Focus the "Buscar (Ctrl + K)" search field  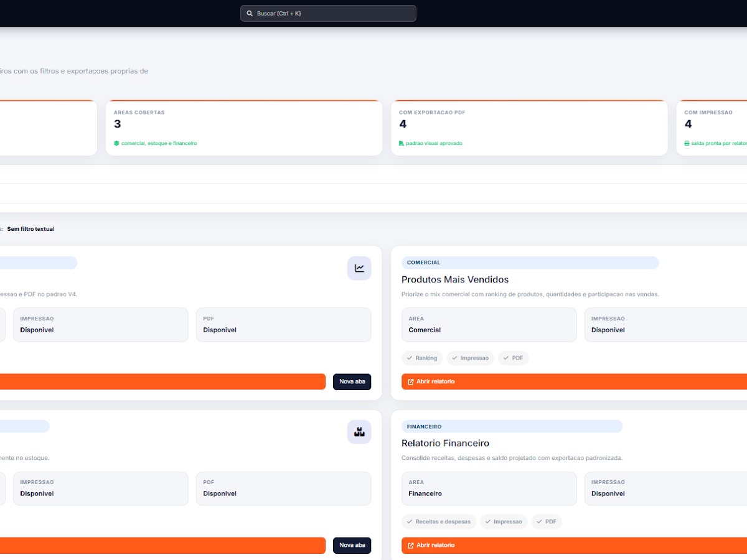pyautogui.click(x=328, y=13)
